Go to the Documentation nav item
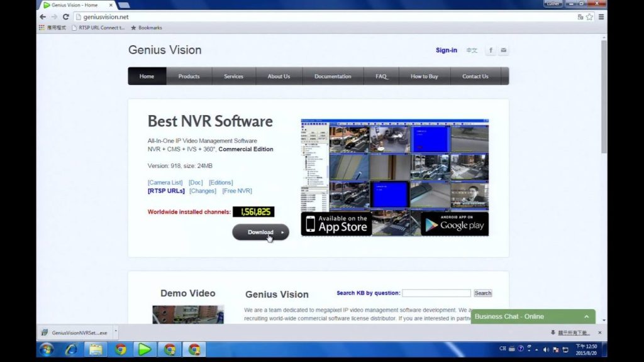644x362 pixels. coord(333,77)
